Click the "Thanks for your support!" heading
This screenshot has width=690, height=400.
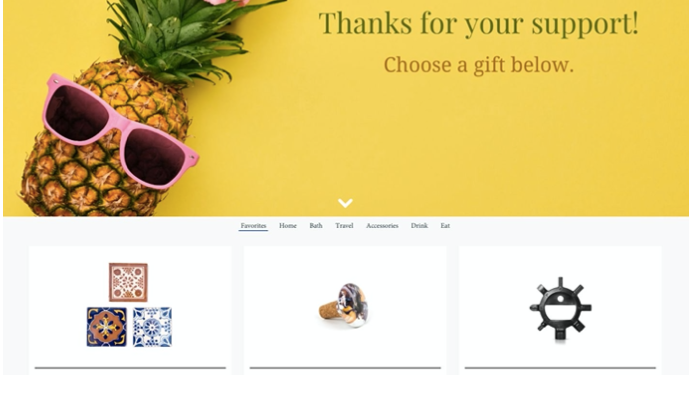click(478, 23)
